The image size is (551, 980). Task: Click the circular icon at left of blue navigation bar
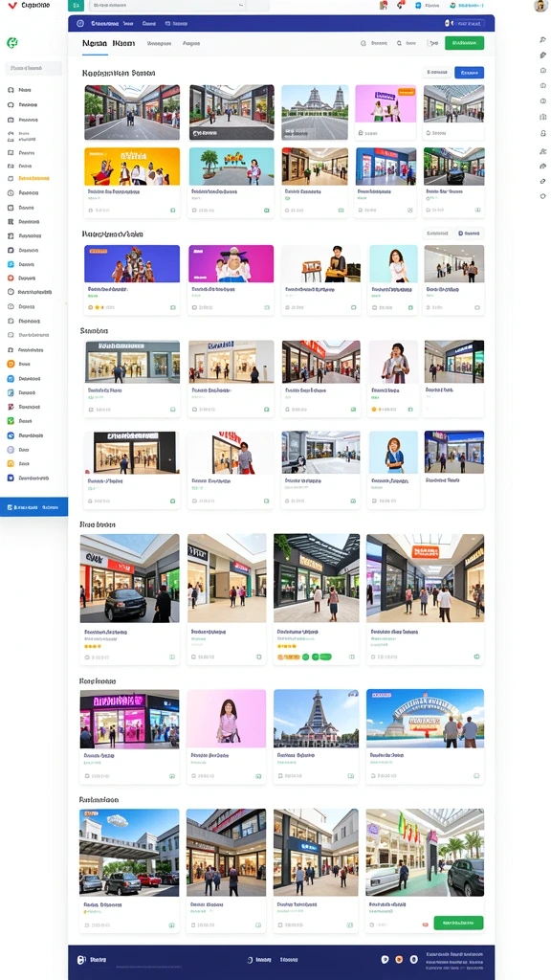click(x=79, y=24)
